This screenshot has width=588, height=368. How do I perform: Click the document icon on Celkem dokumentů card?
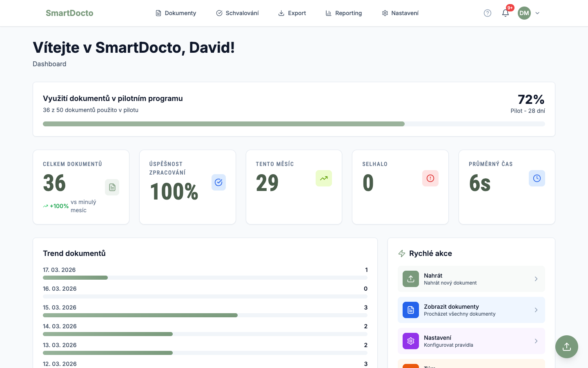coord(112,187)
